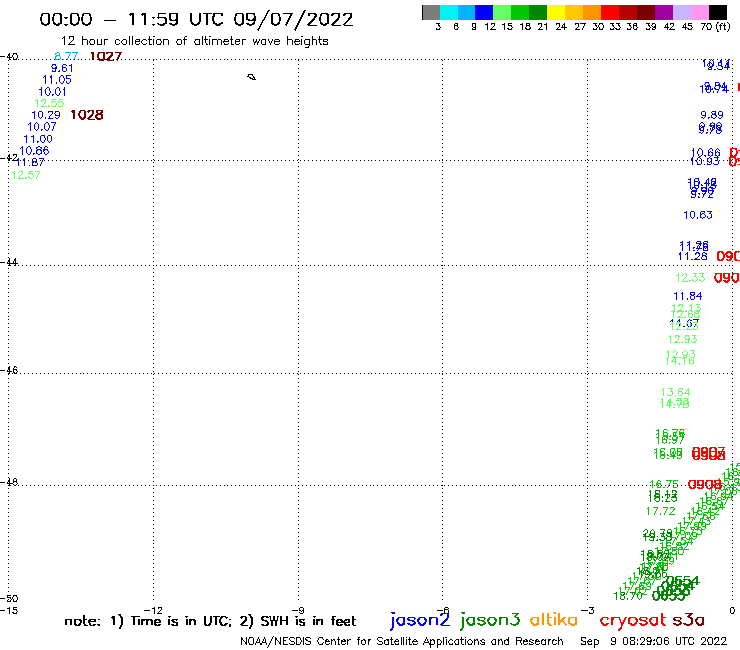
Task: Select the '10.07' wave height reading
Action: click(42, 127)
